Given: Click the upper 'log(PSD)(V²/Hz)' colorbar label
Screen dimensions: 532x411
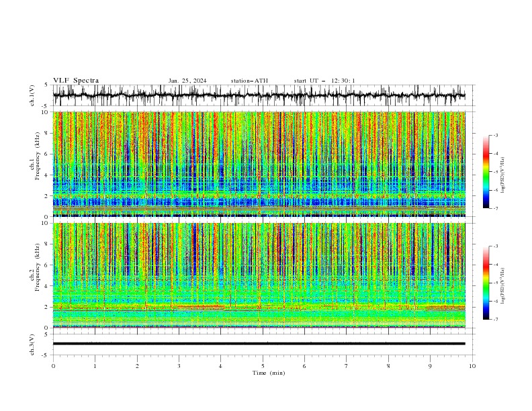Looking at the screenshot, I should click(x=503, y=175).
